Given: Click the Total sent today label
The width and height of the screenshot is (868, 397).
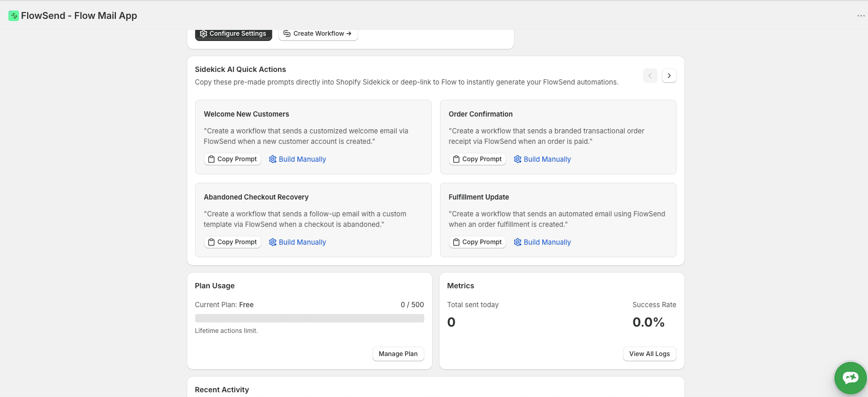Looking at the screenshot, I should pyautogui.click(x=473, y=305).
